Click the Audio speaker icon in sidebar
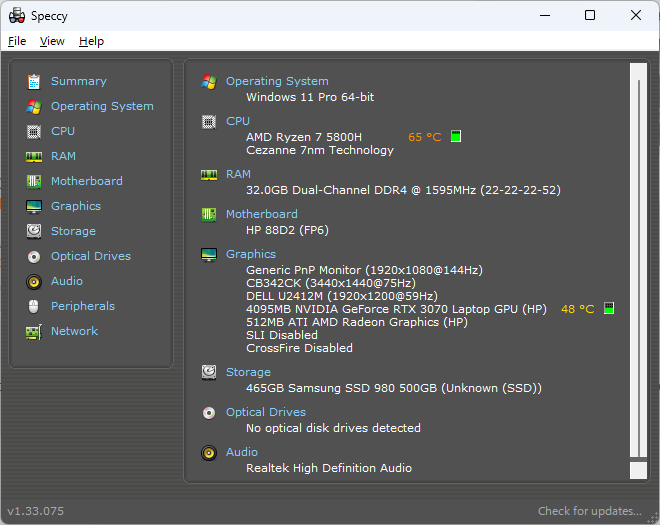The image size is (660, 525). click(34, 282)
